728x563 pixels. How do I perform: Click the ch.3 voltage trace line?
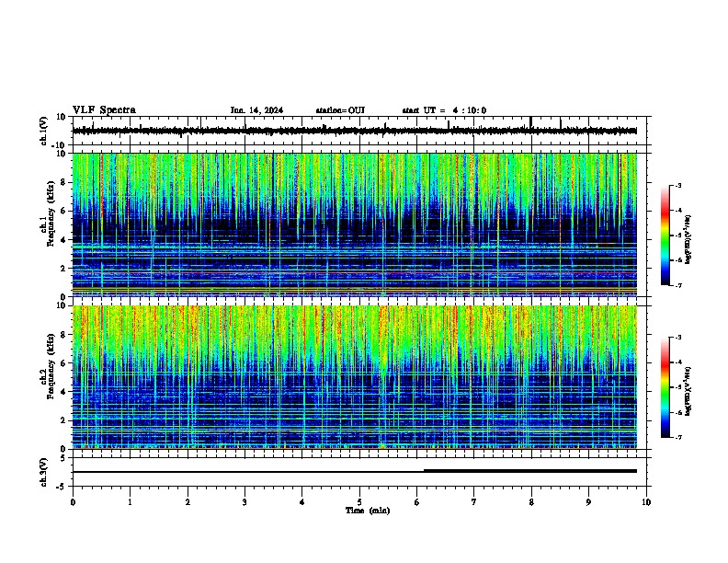pyautogui.click(x=354, y=472)
